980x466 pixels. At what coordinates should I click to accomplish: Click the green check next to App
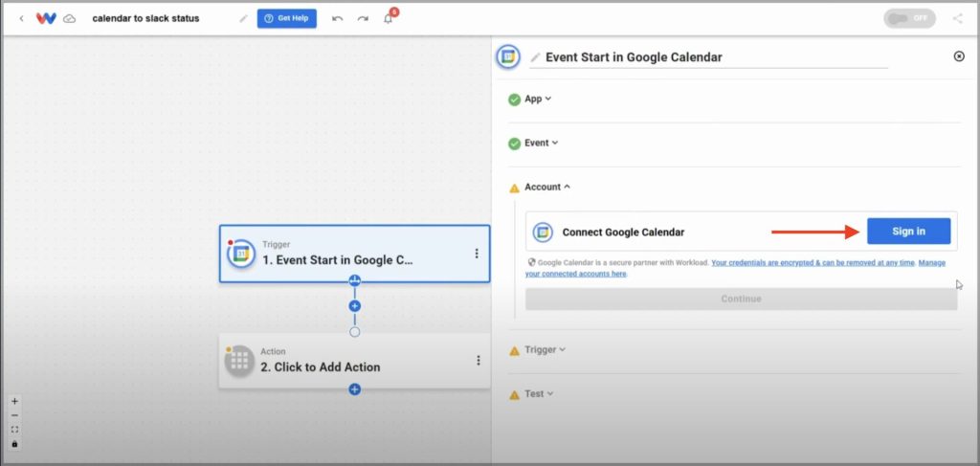tap(514, 100)
